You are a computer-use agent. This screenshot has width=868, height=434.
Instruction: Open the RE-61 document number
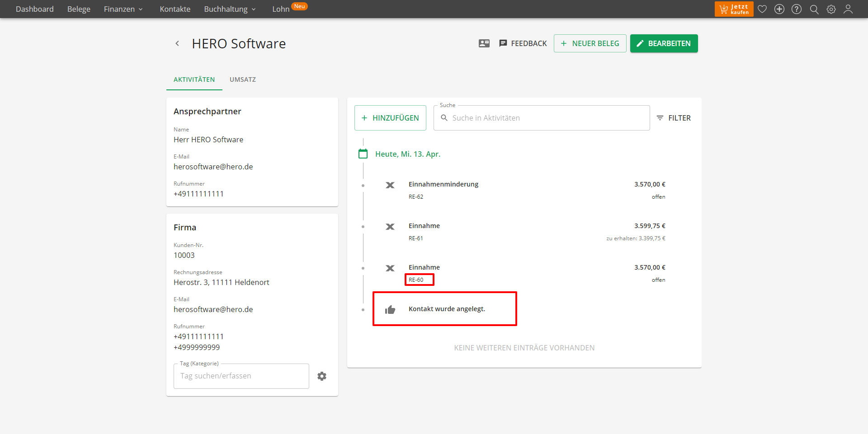[416, 238]
